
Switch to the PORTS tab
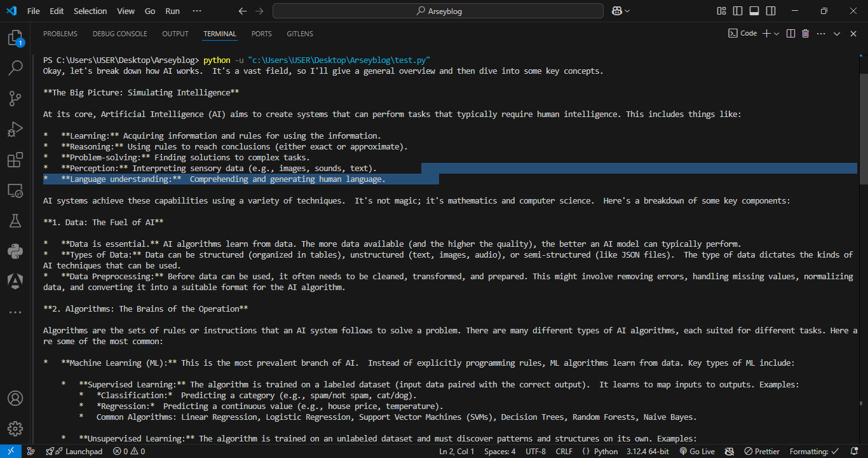(261, 34)
